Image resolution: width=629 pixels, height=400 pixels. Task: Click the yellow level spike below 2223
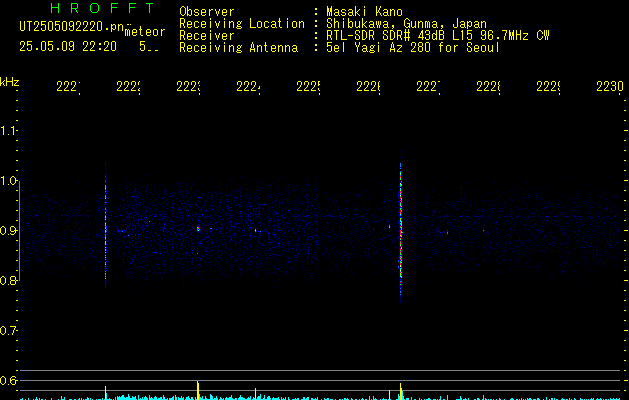[x=198, y=390]
